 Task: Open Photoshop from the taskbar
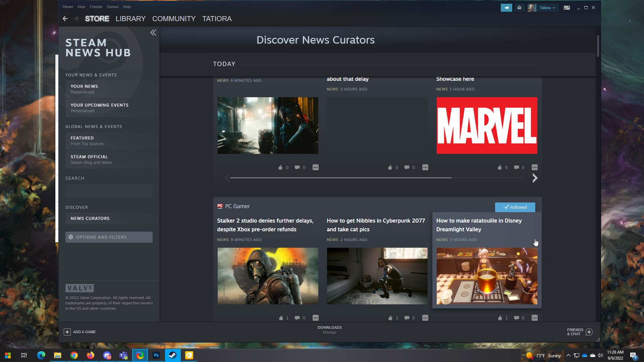click(x=156, y=355)
